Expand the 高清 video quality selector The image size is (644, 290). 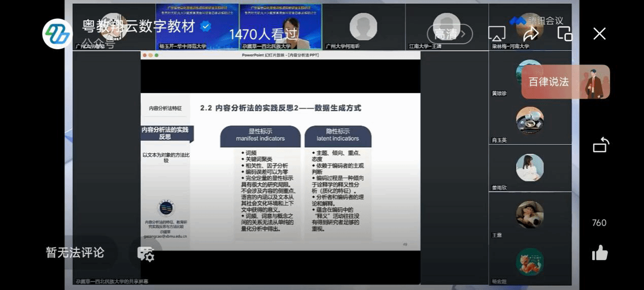click(x=449, y=34)
